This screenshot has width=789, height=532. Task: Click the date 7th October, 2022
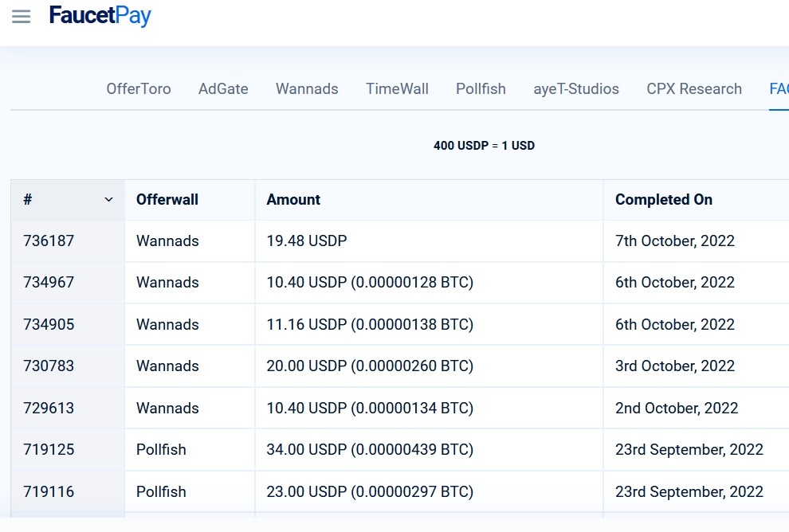coord(675,241)
